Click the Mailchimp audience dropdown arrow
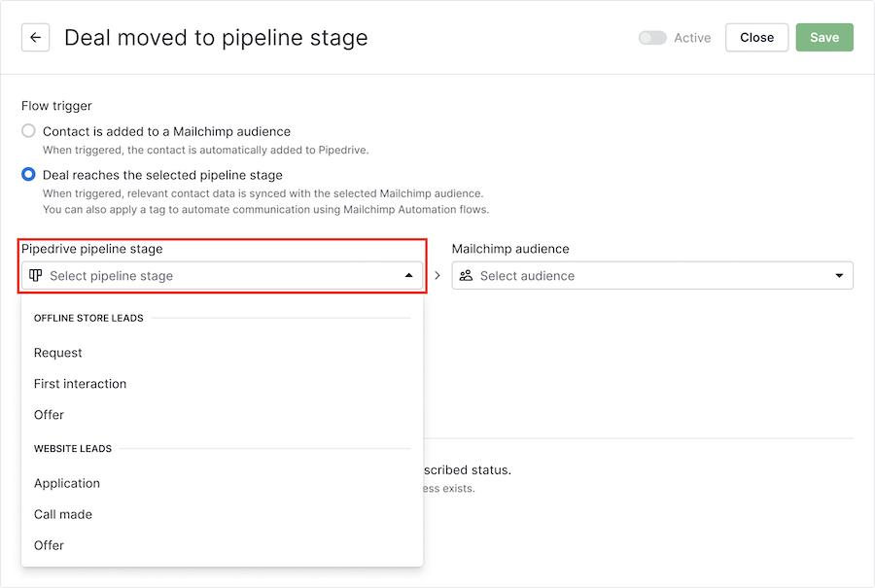 (838, 275)
